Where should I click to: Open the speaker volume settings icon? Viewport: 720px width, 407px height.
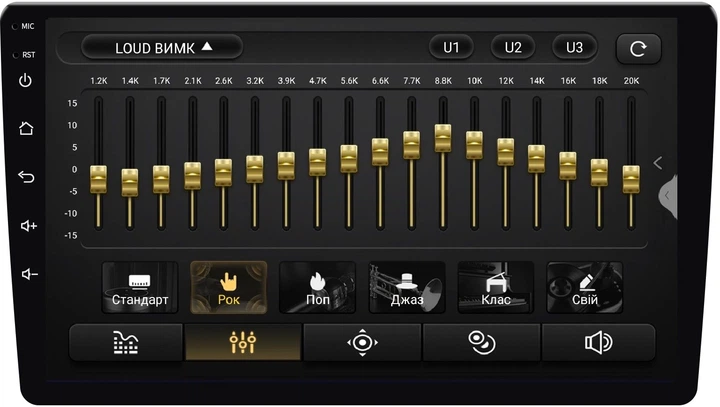598,342
